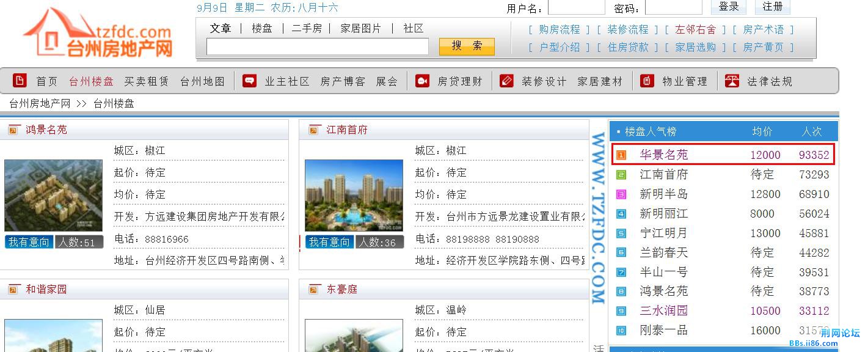Click rank 4 badge beside 新明丽江
Viewport: 868px width, 352px height.
pyautogui.click(x=621, y=214)
